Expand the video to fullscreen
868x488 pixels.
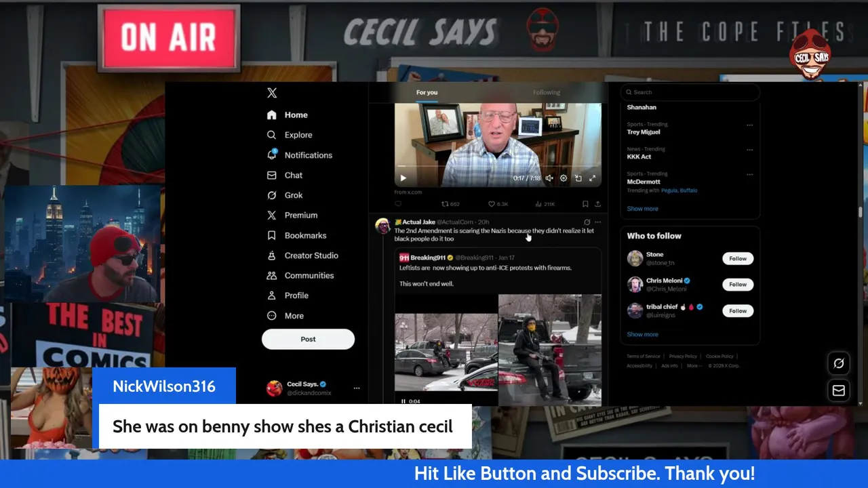click(x=592, y=178)
